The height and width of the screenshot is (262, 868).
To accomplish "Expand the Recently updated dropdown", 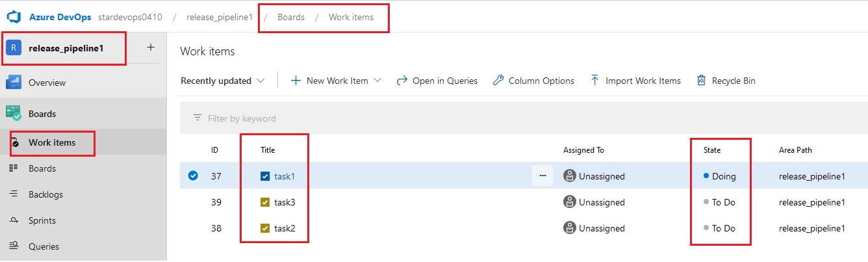I will tap(223, 81).
